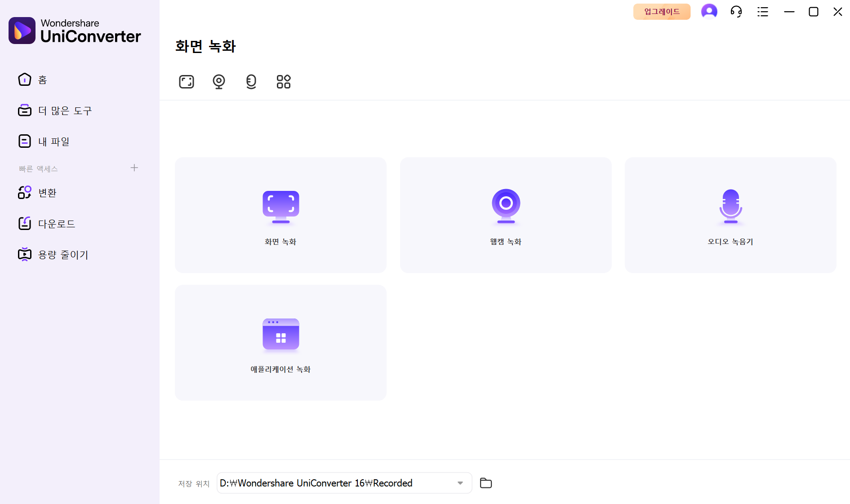Open 더 많은 도구 in the sidebar
Screen dimensions: 850x504
pyautogui.click(x=65, y=111)
